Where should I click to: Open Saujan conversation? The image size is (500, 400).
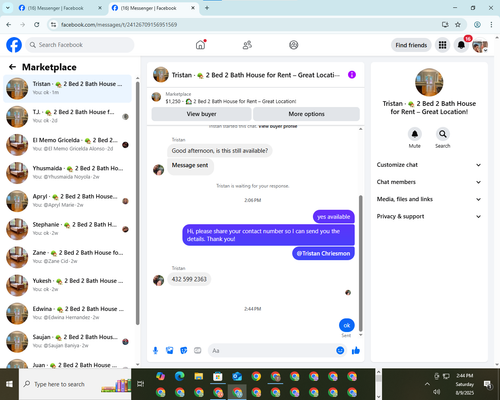point(67,341)
